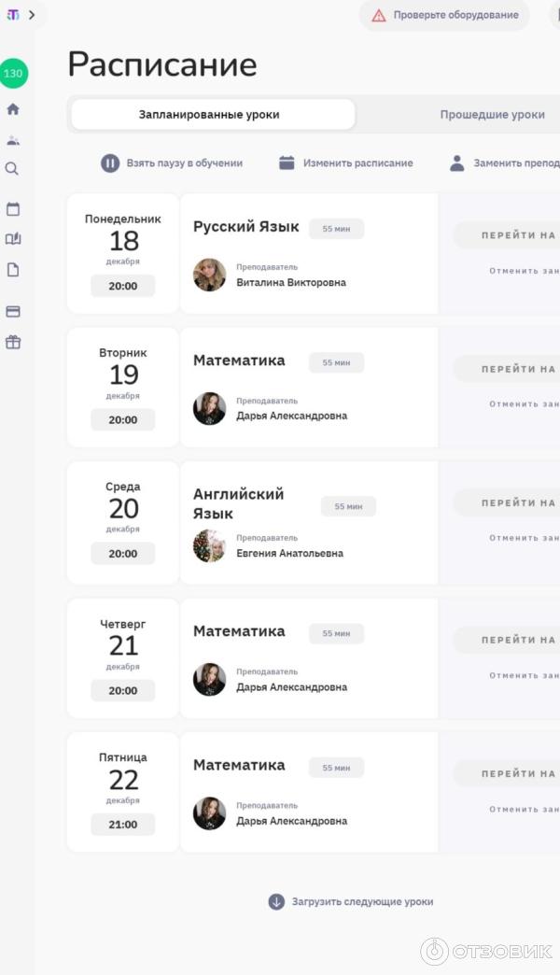Load next lessons via 'Загрузить следующие уроки'

tap(351, 901)
